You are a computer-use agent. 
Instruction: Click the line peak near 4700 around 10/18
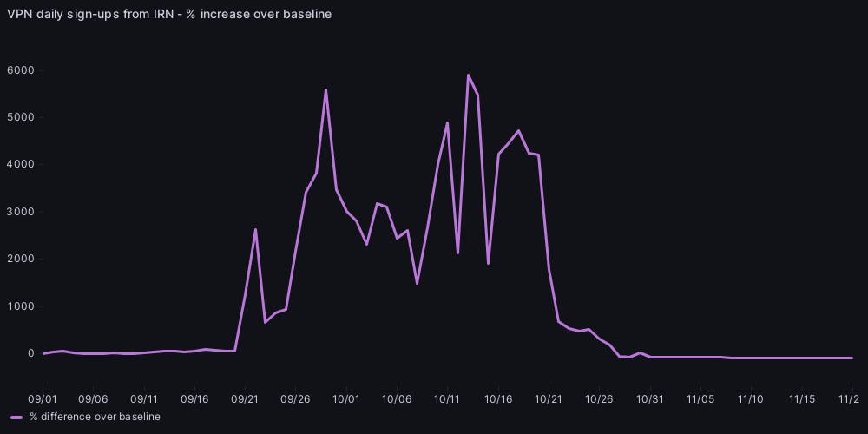tap(518, 131)
